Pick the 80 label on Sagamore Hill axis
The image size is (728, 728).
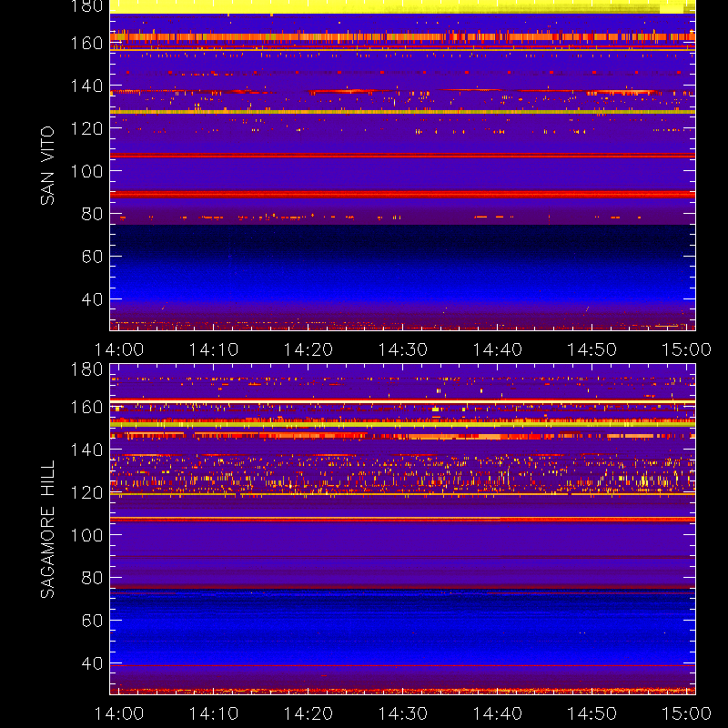(92, 578)
